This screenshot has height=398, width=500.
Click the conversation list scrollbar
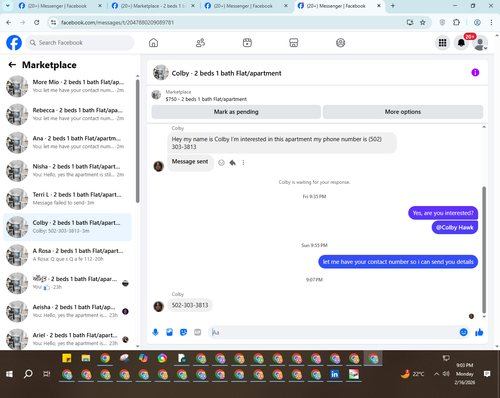(x=137, y=140)
